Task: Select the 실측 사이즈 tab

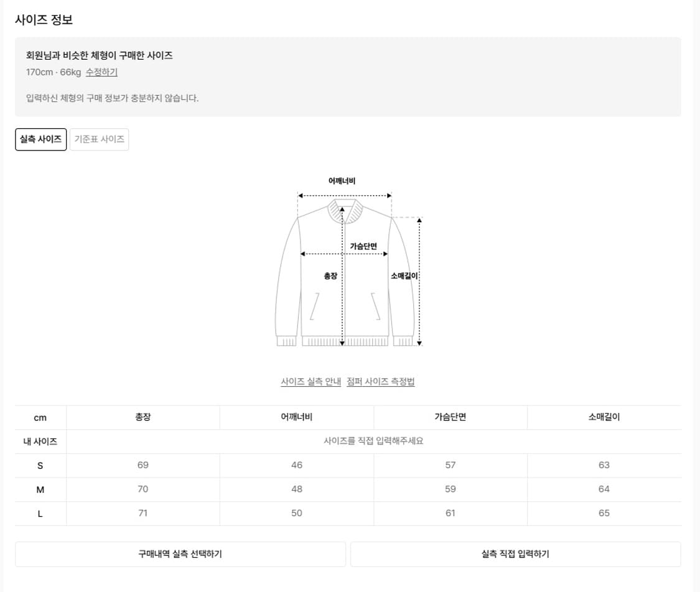Action: [40, 139]
